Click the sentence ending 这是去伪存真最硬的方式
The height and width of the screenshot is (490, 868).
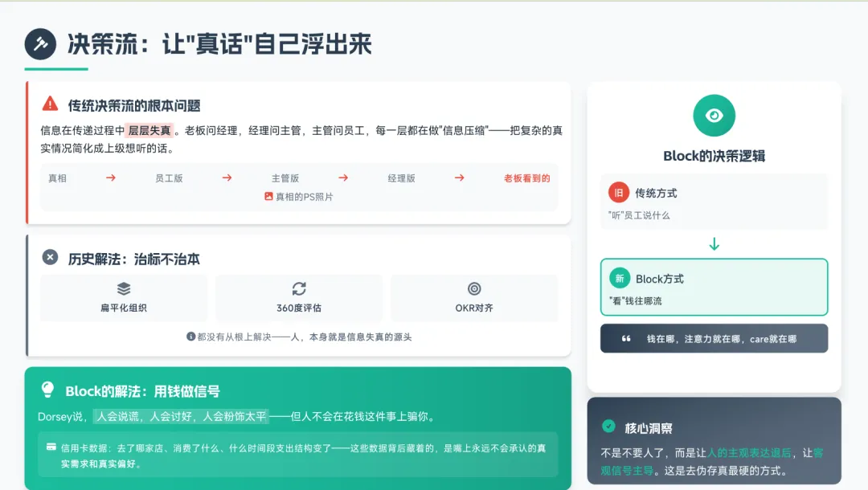tap(726, 471)
